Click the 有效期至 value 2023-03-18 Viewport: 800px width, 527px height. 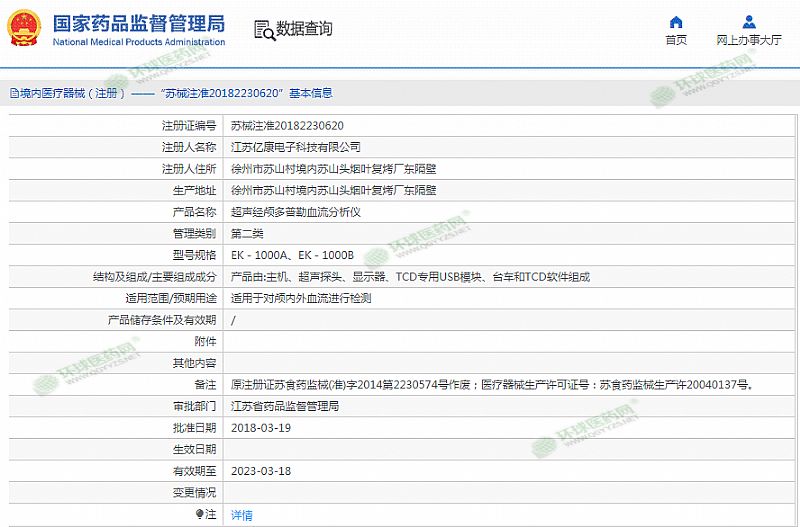click(260, 471)
